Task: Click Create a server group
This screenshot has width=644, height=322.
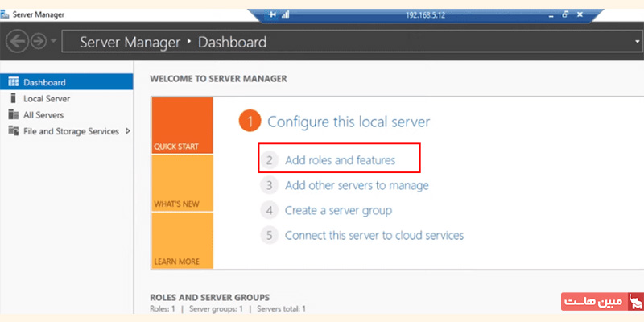Action: click(338, 211)
